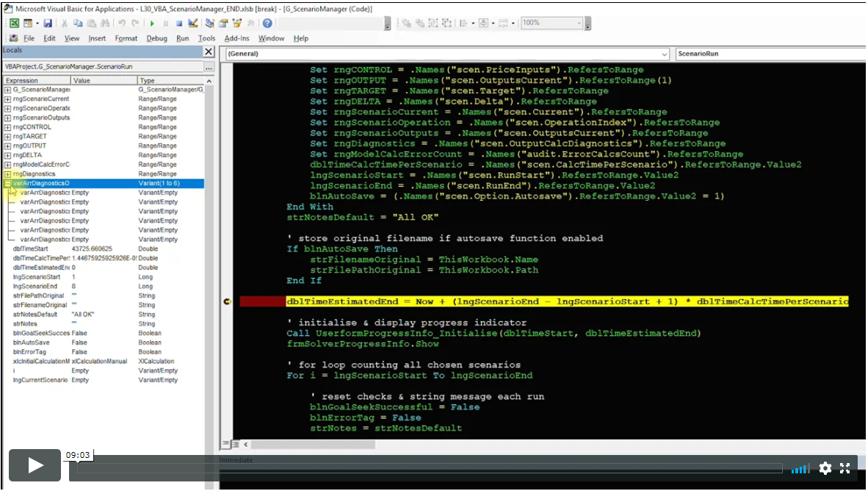Save the workbook with the floppy icon
This screenshot has height=491, width=868.
48,23
